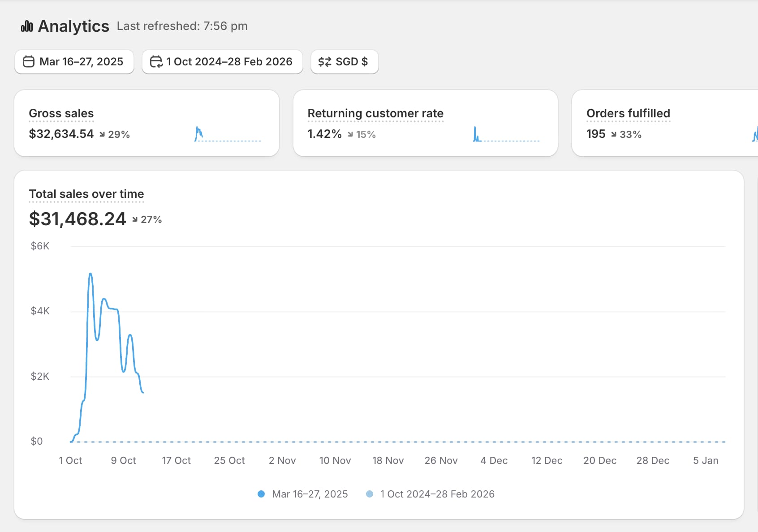
Task: Click the comparison calendar icon
Action: pos(156,62)
